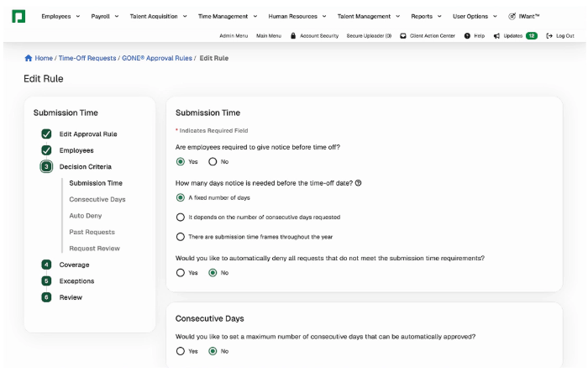588x388 pixels.
Task: Click the Log Out text
Action: pos(565,36)
